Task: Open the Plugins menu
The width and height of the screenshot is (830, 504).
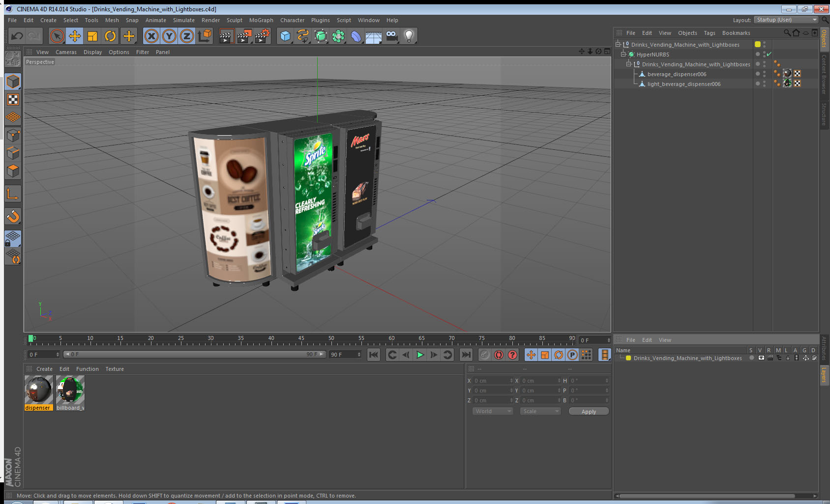Action: (320, 20)
